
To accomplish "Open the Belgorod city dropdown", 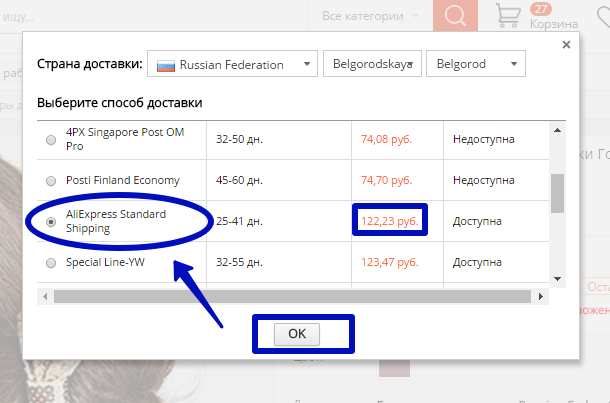I will 476,64.
